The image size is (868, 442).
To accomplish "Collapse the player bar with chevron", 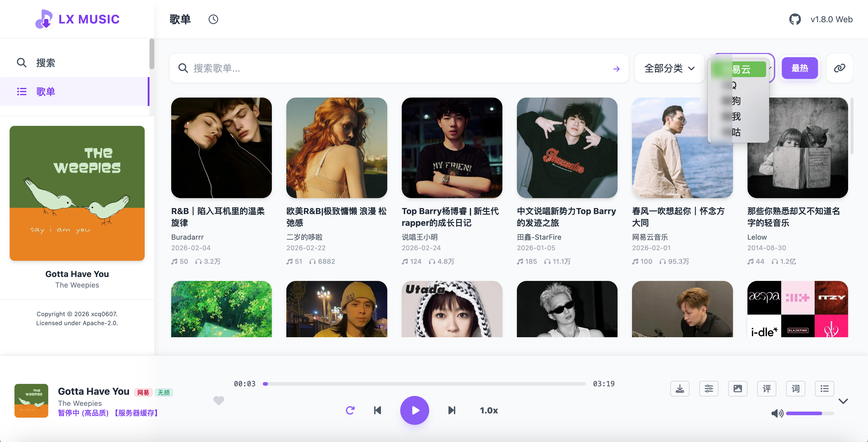I will tap(843, 401).
